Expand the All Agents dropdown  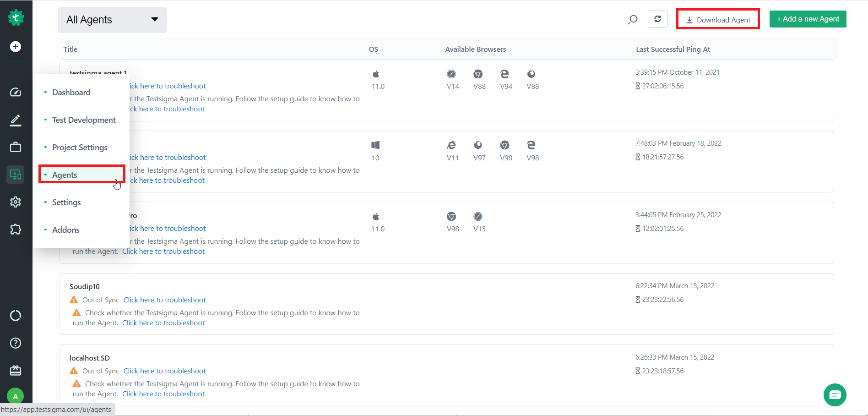pyautogui.click(x=112, y=20)
